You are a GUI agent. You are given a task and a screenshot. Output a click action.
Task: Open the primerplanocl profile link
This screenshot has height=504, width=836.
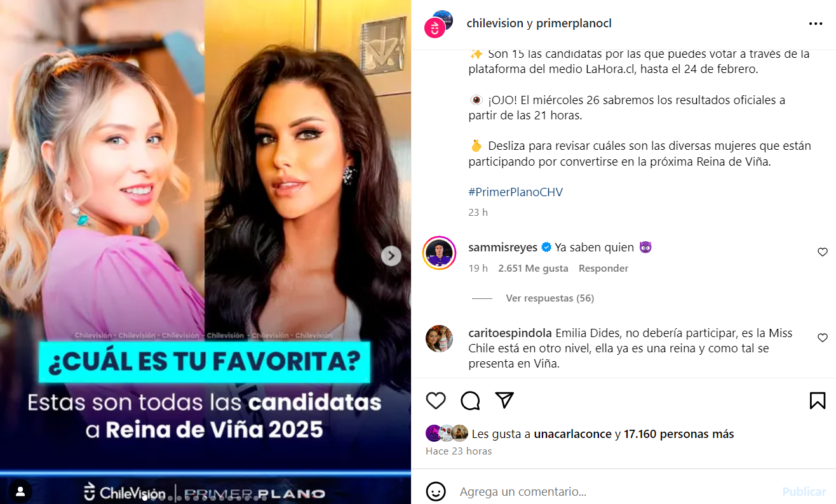(574, 23)
